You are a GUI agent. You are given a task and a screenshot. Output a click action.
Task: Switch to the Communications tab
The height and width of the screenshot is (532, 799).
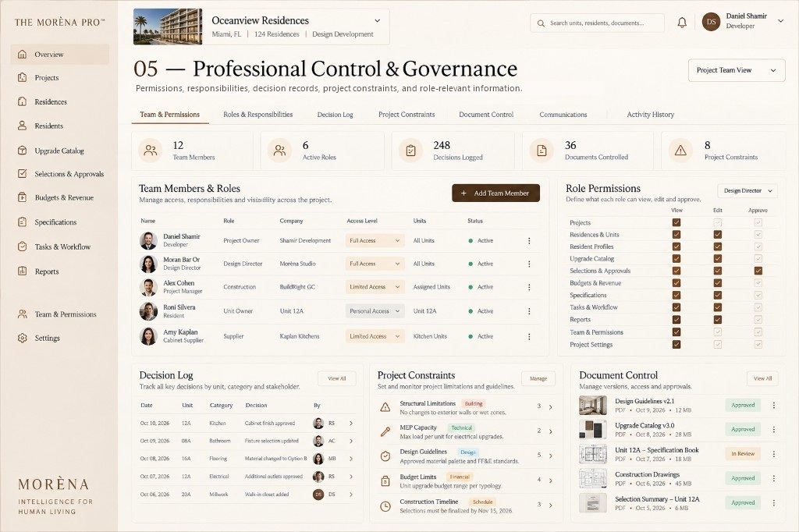click(563, 115)
